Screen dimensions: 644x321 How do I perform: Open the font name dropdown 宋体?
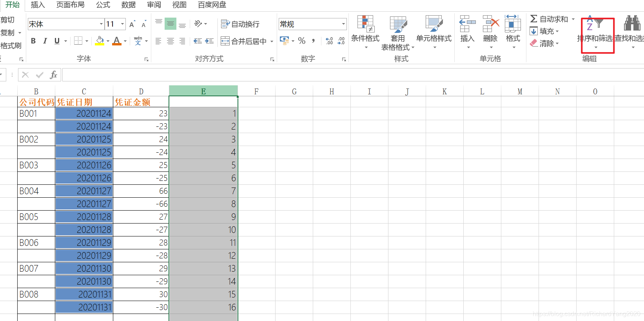101,24
